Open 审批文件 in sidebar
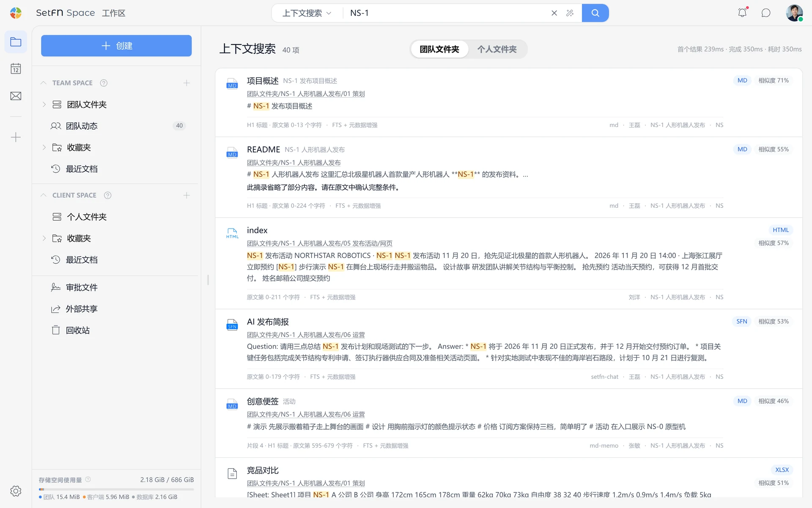This screenshot has width=812, height=508. pyautogui.click(x=116, y=287)
